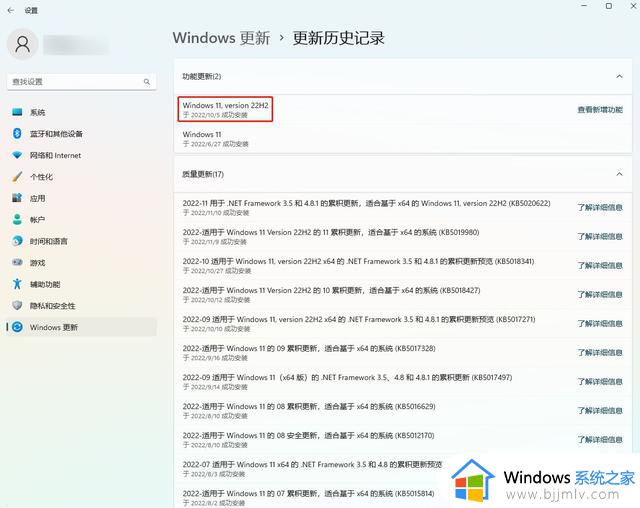
Task: Open 了解详细信息 for KB5016629
Action: (600, 410)
